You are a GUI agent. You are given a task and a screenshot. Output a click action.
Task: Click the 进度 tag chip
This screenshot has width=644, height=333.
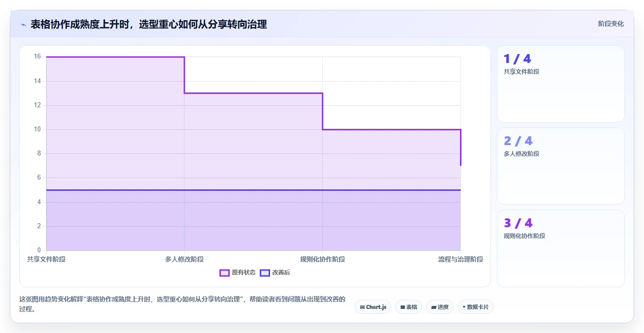(x=440, y=307)
